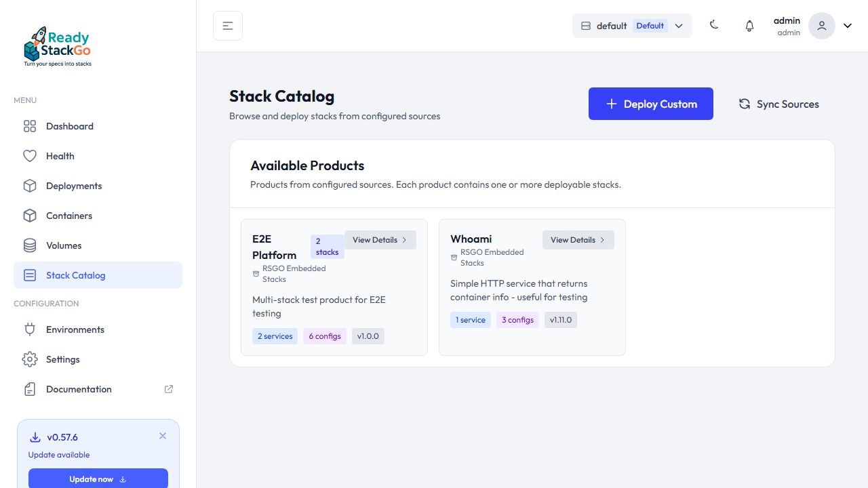The image size is (868, 488).
Task: Click the Deploy Custom button
Action: point(650,104)
